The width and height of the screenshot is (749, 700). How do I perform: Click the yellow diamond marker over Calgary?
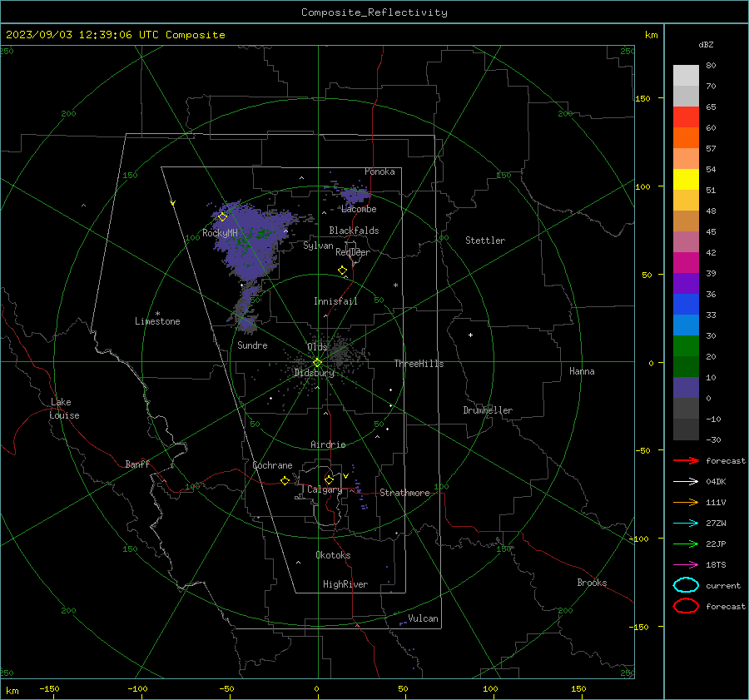click(x=329, y=479)
